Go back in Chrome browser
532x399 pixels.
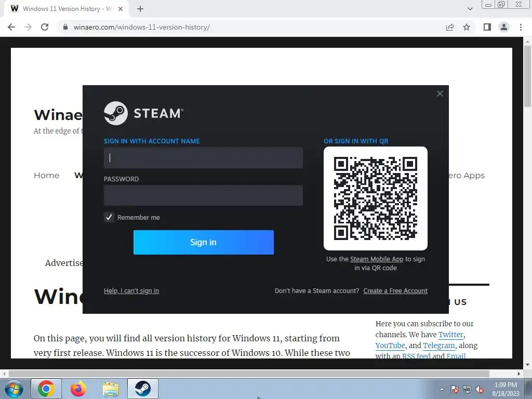pyautogui.click(x=11, y=27)
